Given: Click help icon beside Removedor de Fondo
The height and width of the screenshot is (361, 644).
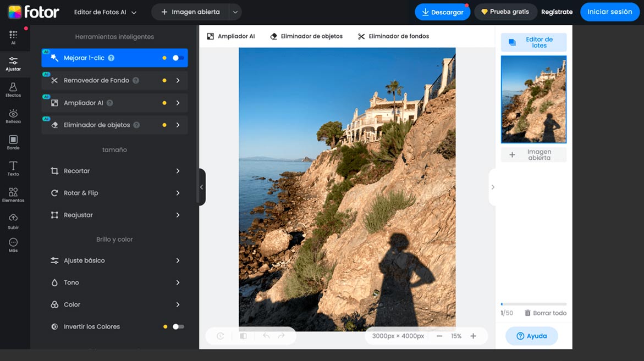Looking at the screenshot, I should pos(136,80).
